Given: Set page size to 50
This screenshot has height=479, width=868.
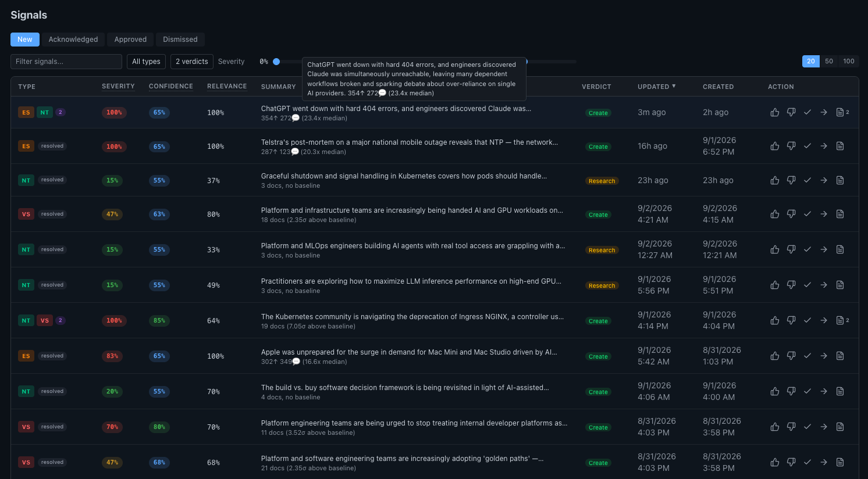Looking at the screenshot, I should point(829,61).
